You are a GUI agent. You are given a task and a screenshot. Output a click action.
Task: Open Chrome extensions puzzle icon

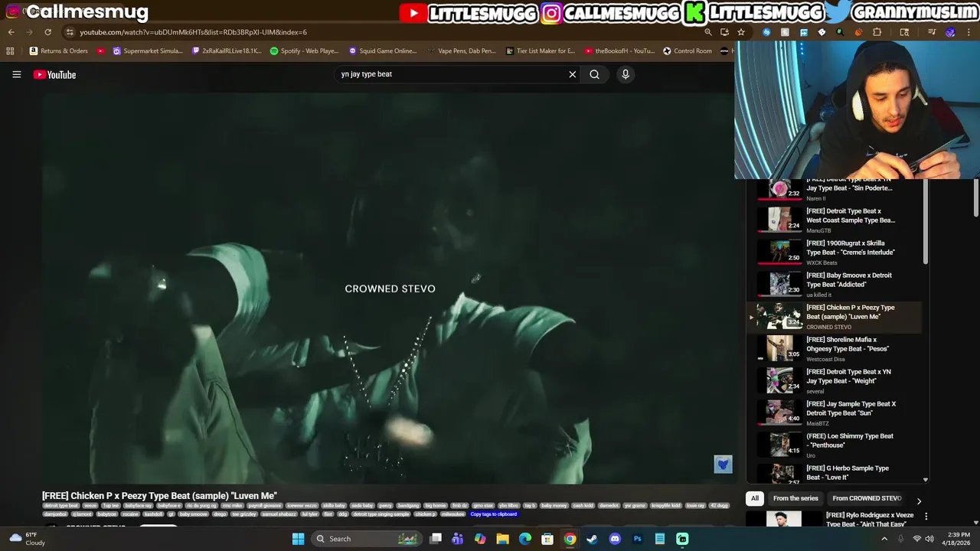[877, 32]
